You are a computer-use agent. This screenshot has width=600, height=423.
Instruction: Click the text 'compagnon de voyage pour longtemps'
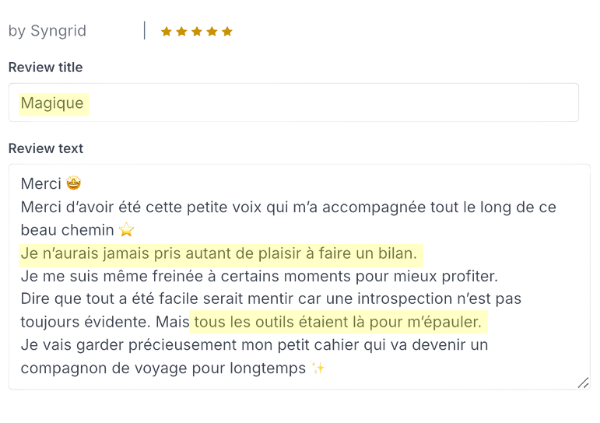[163, 368]
